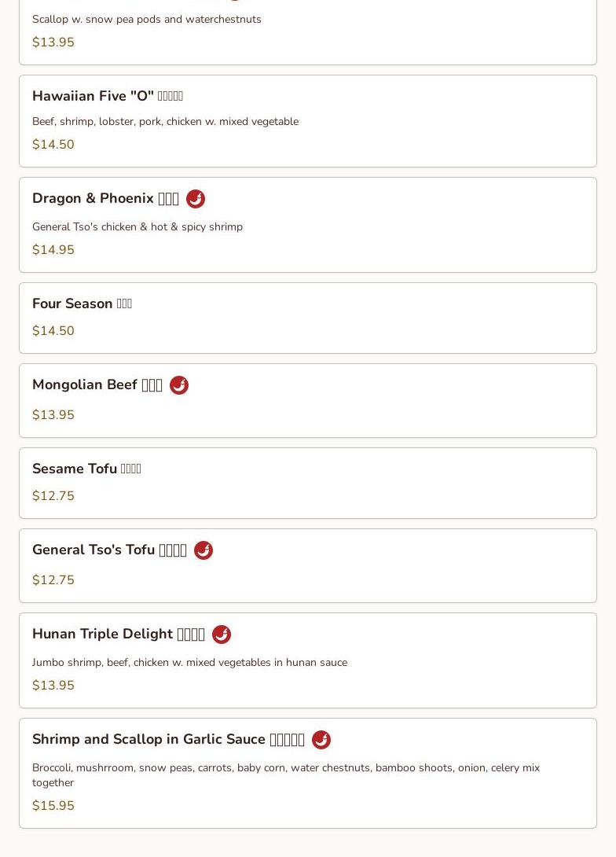Image resolution: width=616 pixels, height=857 pixels.
Task: Click the Scallop w. snow pea pods description
Action: 147,20
